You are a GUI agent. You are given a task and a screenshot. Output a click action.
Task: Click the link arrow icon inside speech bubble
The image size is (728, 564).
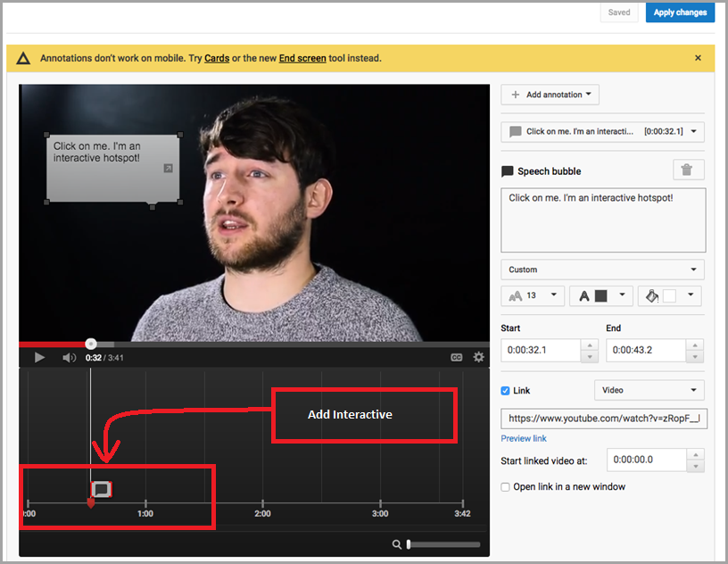pyautogui.click(x=167, y=168)
